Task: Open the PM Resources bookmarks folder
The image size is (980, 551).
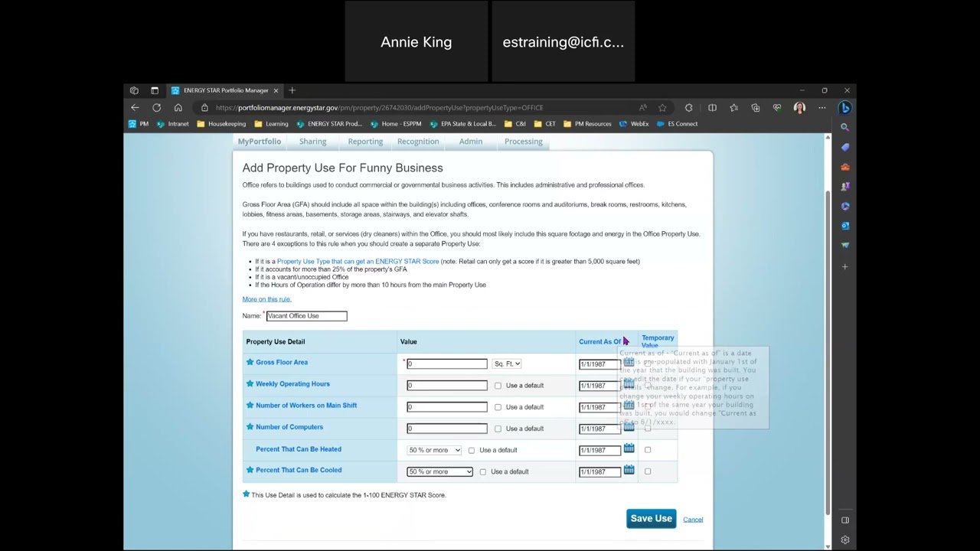Action: pyautogui.click(x=587, y=124)
